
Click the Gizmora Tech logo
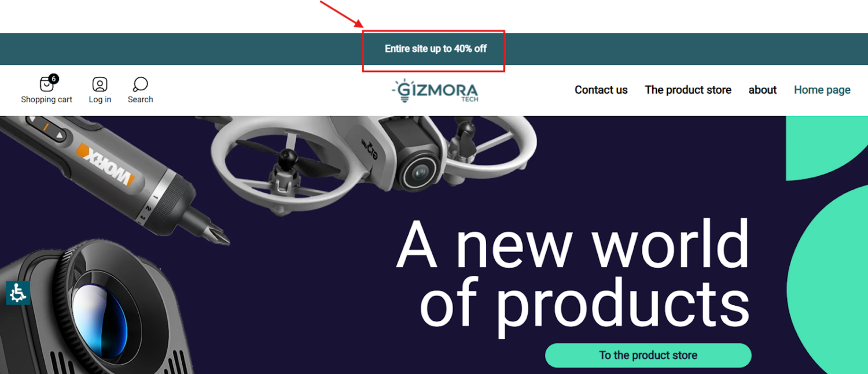pos(435,91)
